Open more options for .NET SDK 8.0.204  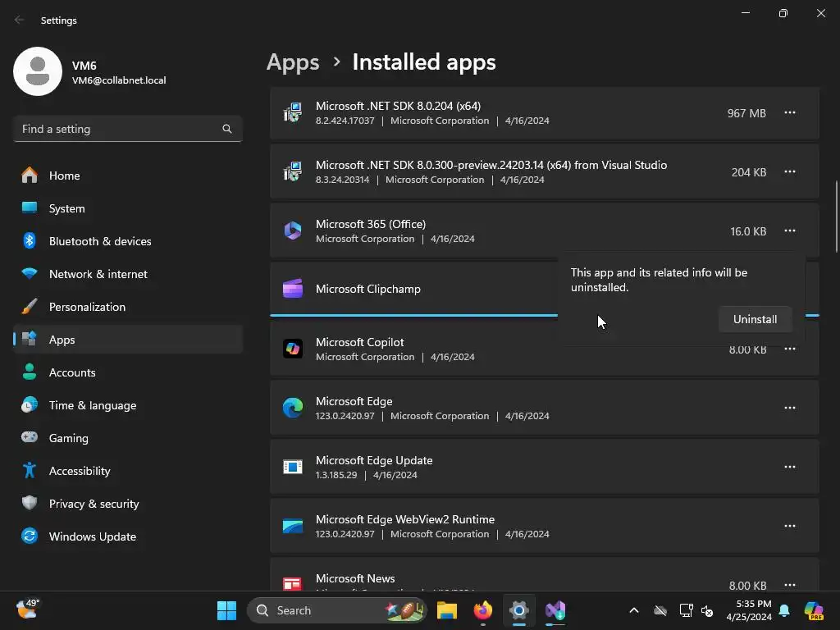click(x=790, y=113)
